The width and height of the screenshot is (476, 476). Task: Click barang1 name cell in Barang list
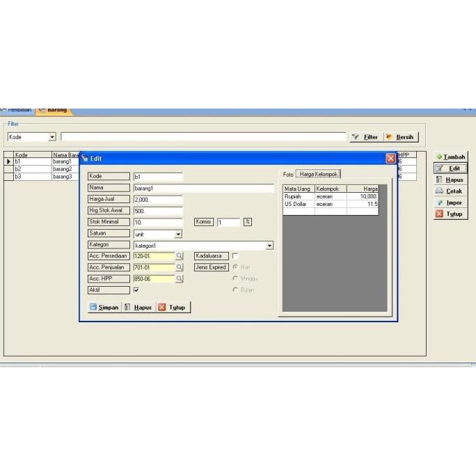tap(65, 161)
